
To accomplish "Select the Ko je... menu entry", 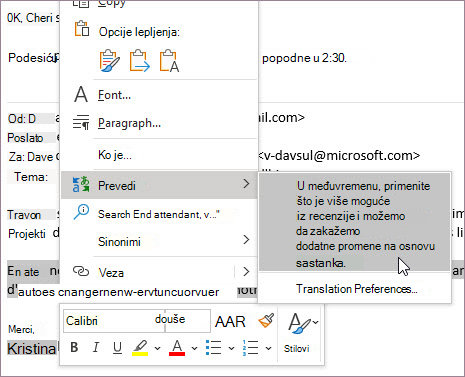I will click(159, 155).
